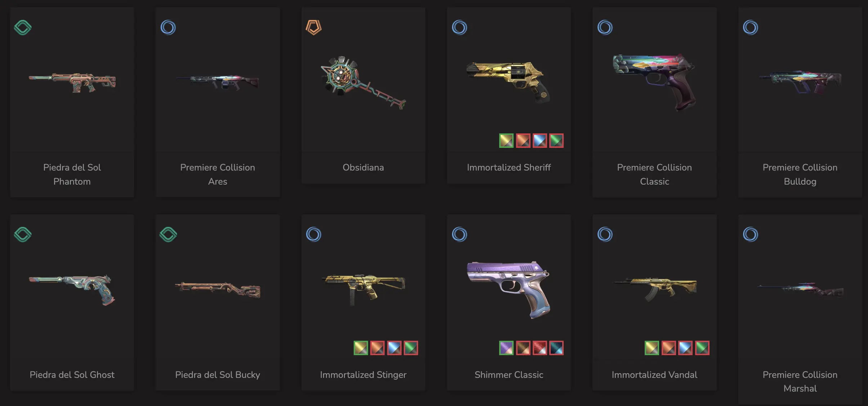Click the orange pentagon tier icon on Obsidiana
Image resolution: width=868 pixels, height=406 pixels.
(314, 27)
